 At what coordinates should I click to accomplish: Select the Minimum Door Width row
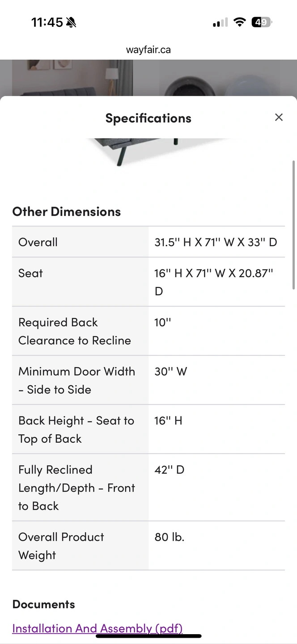[x=148, y=380]
